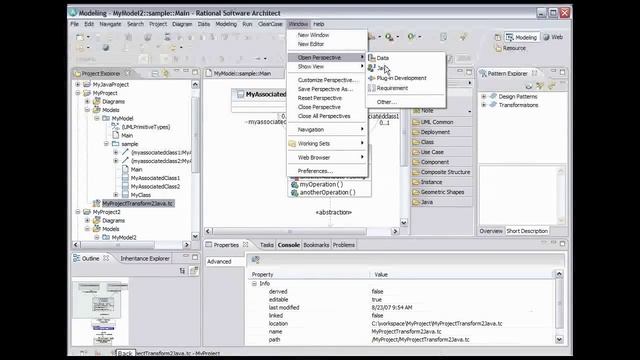This screenshot has height=360, width=640.
Task: Expand the MyJavaProject tree node
Action: tap(78, 84)
